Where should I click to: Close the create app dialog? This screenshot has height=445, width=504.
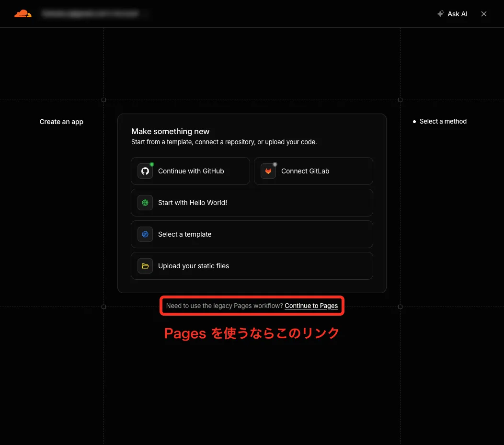[x=484, y=14]
